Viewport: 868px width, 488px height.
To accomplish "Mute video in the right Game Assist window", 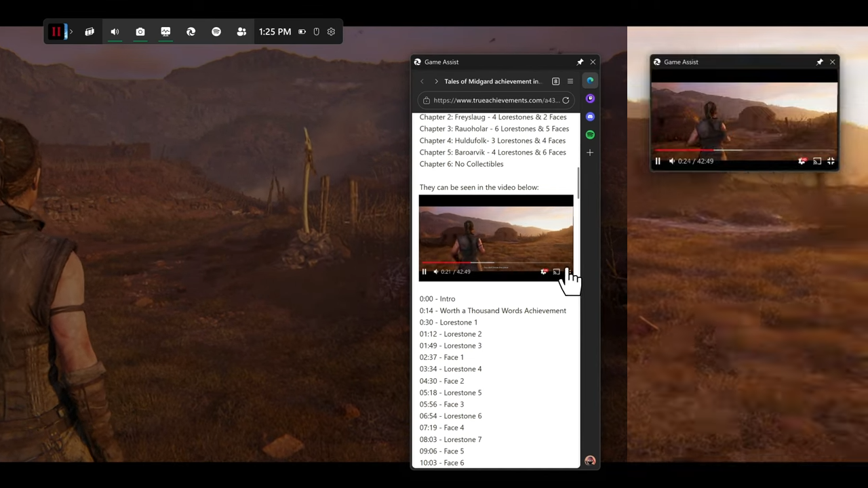I will tap(671, 161).
